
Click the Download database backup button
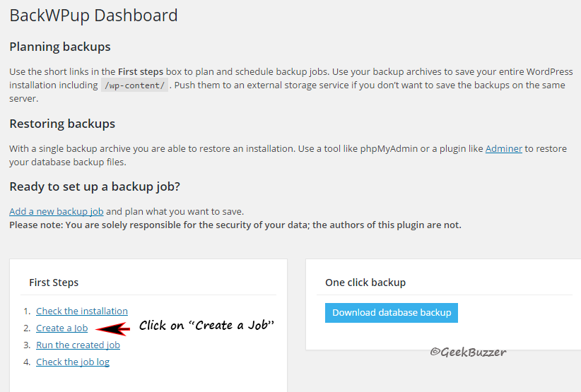click(392, 313)
